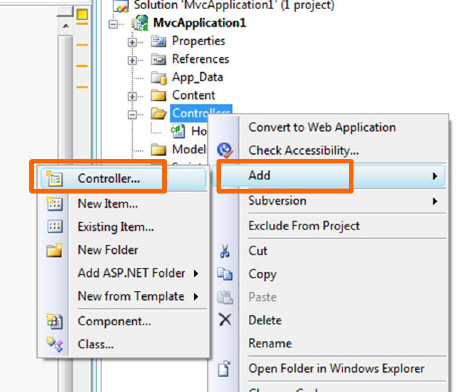Open the Add ASP.NET Folder submenu
The width and height of the screenshot is (460, 392).
pos(138,273)
